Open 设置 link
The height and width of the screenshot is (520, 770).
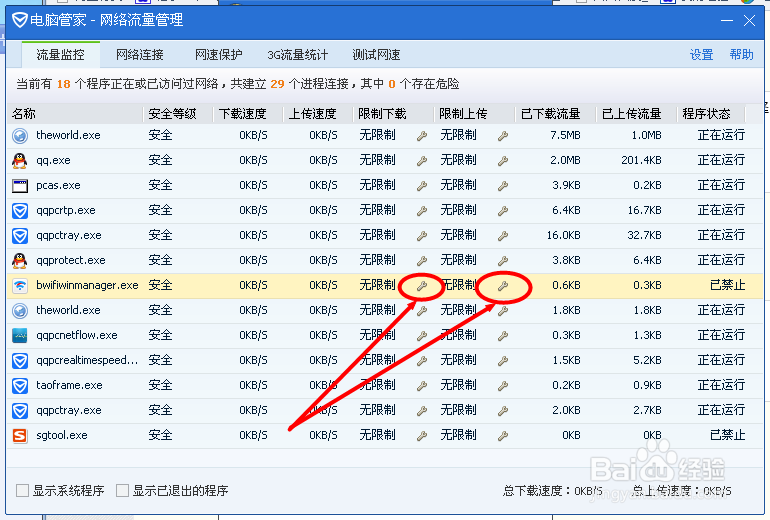pyautogui.click(x=701, y=55)
